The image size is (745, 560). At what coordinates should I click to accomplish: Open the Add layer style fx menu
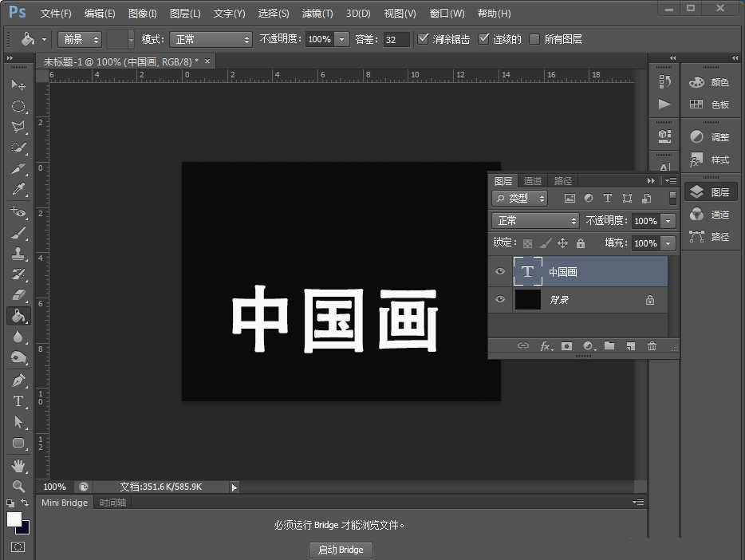(547, 345)
